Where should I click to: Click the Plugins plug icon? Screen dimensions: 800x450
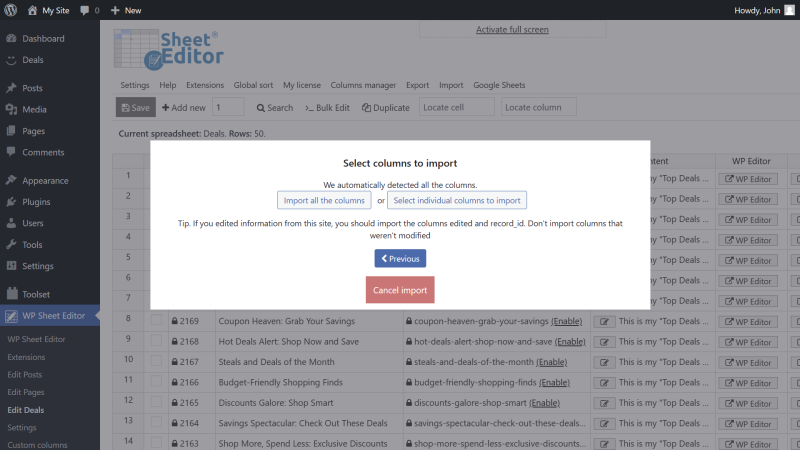coord(11,202)
